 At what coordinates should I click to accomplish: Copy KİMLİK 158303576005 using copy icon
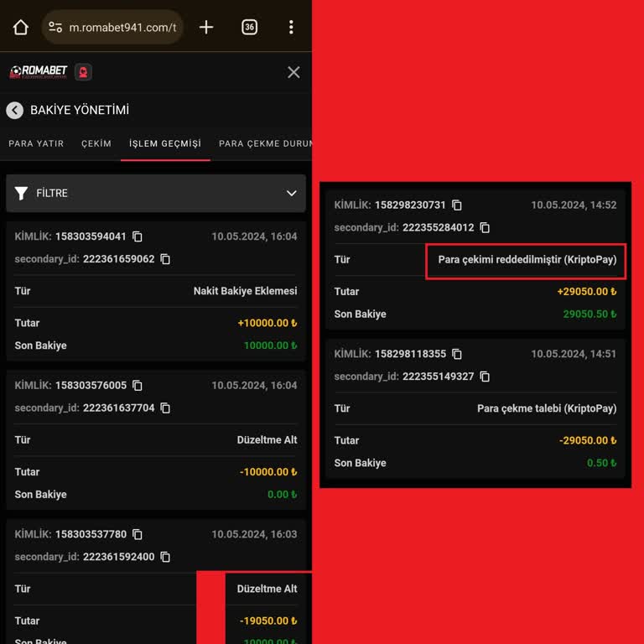coord(138,386)
